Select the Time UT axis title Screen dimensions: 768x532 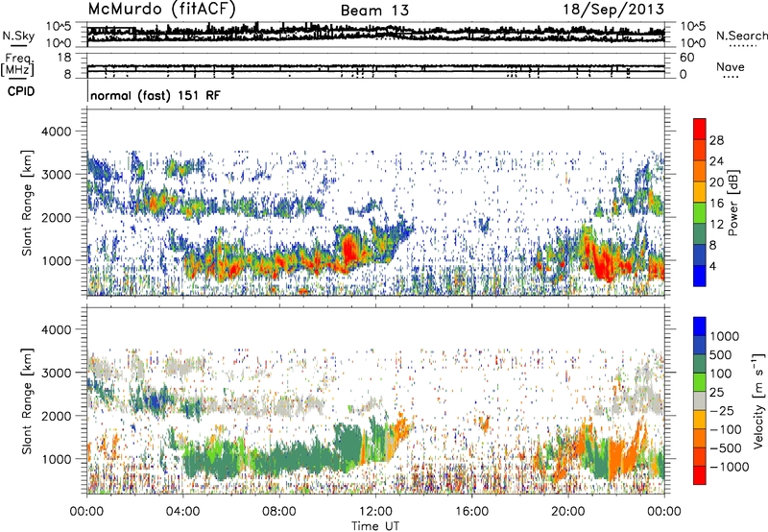[x=375, y=526]
